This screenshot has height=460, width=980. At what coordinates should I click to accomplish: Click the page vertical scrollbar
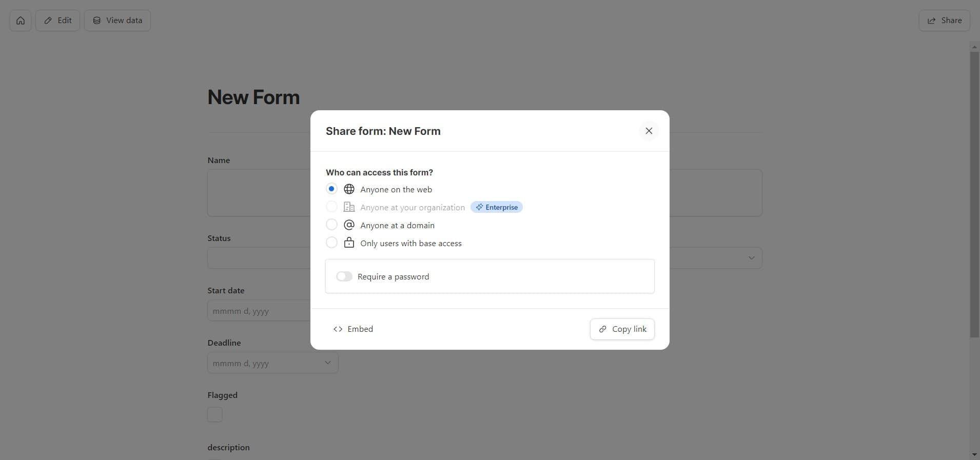coord(974,195)
